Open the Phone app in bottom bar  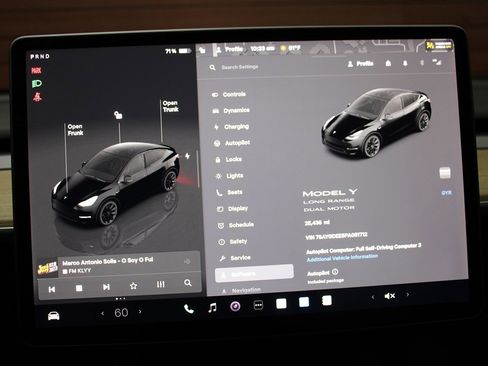point(189,309)
